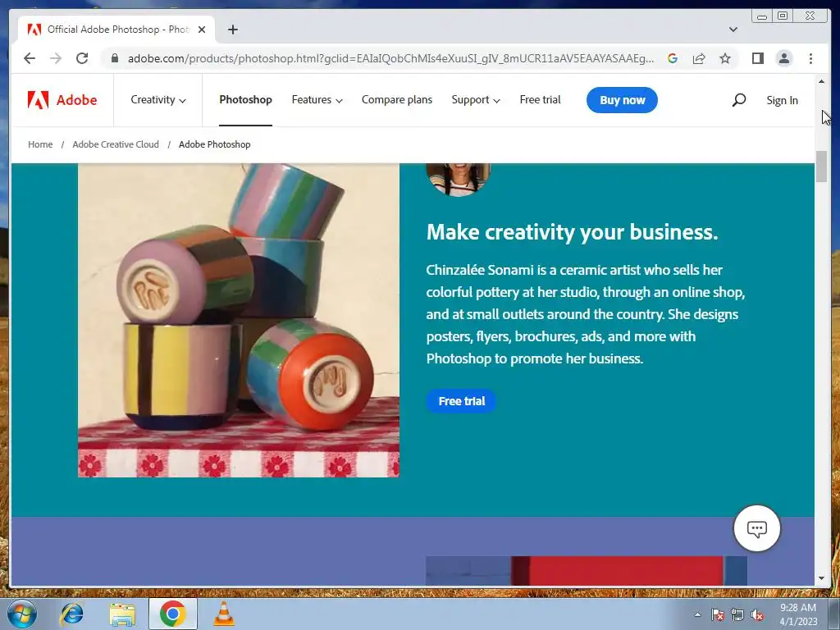
Task: Click the artist portrait photo
Action: coord(458,180)
